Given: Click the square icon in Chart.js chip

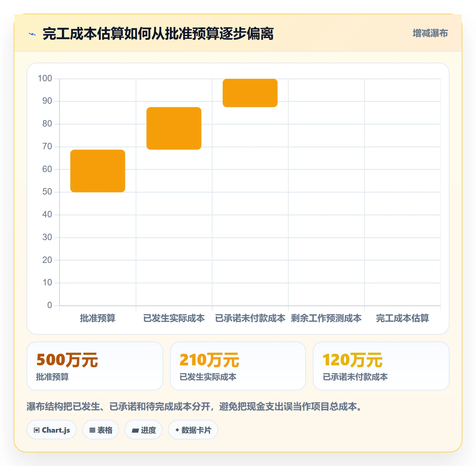Looking at the screenshot, I should tap(37, 430).
